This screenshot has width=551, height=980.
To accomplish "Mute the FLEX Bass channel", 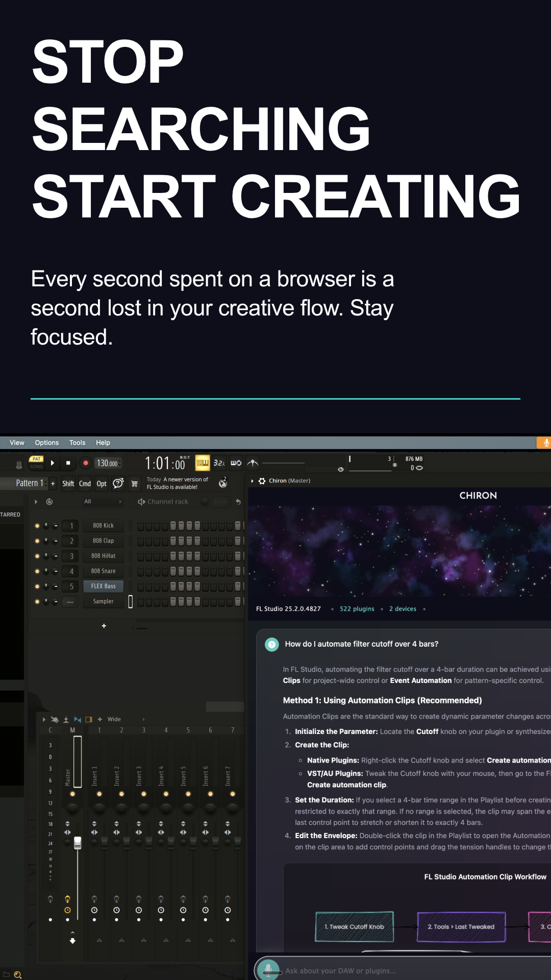I will [37, 586].
